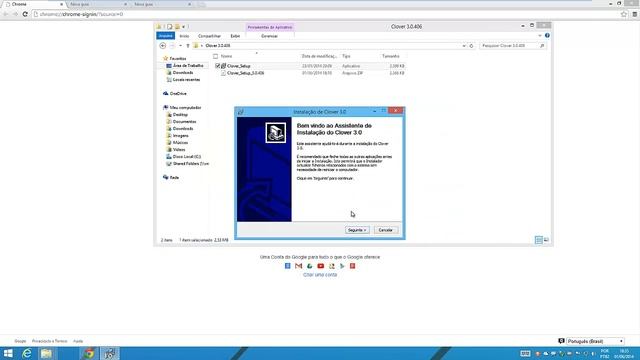Open Favoritos in the navigation pane
640x360 pixels.
[178, 59]
